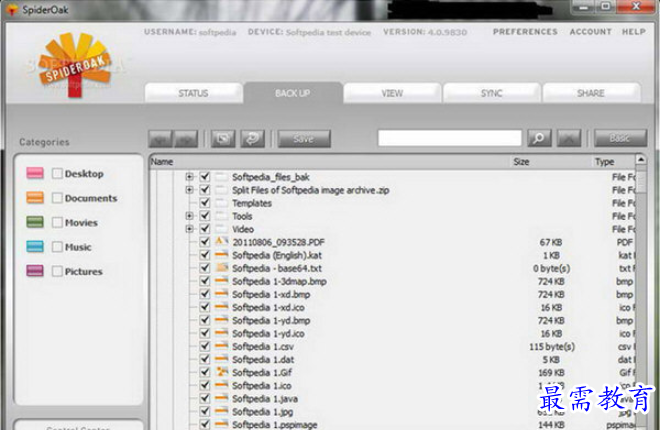Click the file icon of Softpedia (English).kat
The image size is (661, 430).
[x=222, y=255]
